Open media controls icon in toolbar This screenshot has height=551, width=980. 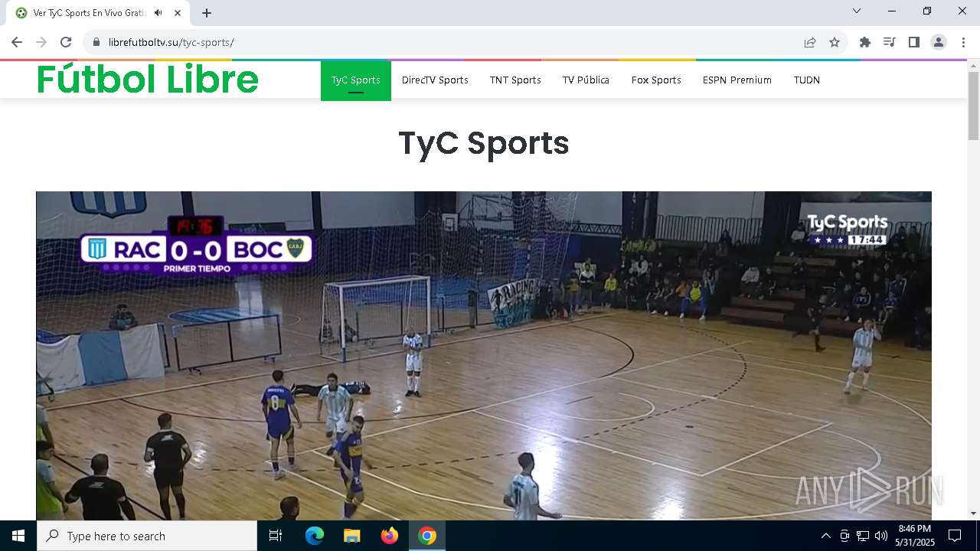pos(890,42)
